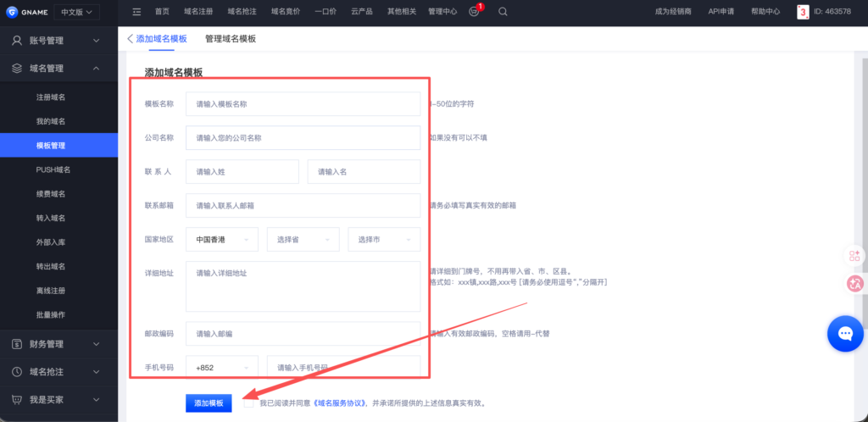
Task: Focus the 请输入姓 surname field
Action: 242,171
